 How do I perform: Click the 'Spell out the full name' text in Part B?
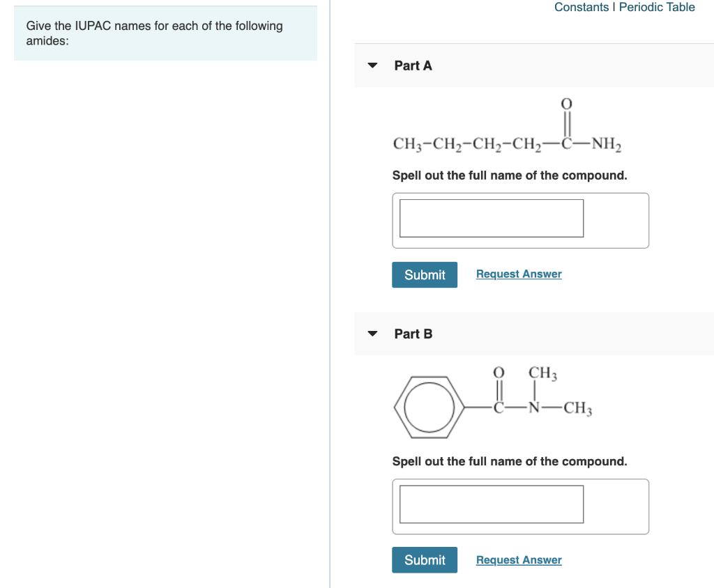tap(510, 461)
